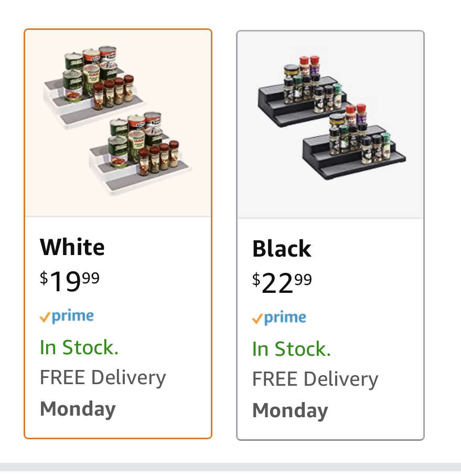Click the blue prime wordmark under $22.99

[285, 318]
